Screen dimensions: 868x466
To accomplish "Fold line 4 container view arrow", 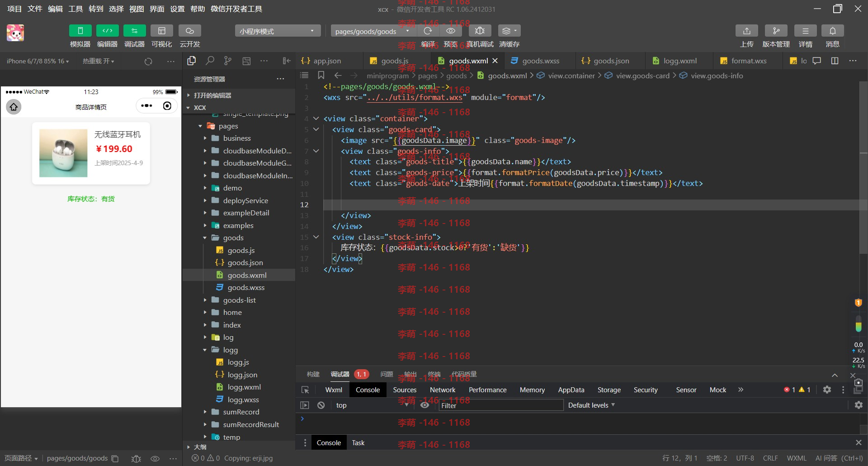I will 316,119.
